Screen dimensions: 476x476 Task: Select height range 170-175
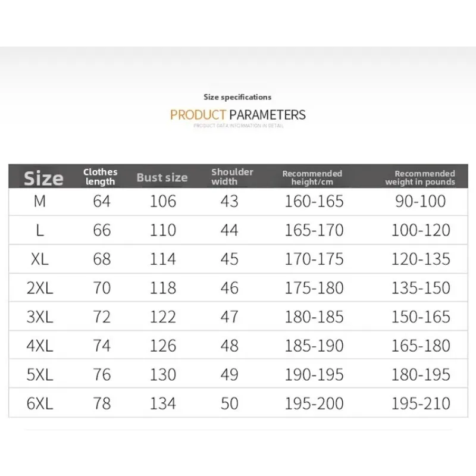pyautogui.click(x=314, y=259)
